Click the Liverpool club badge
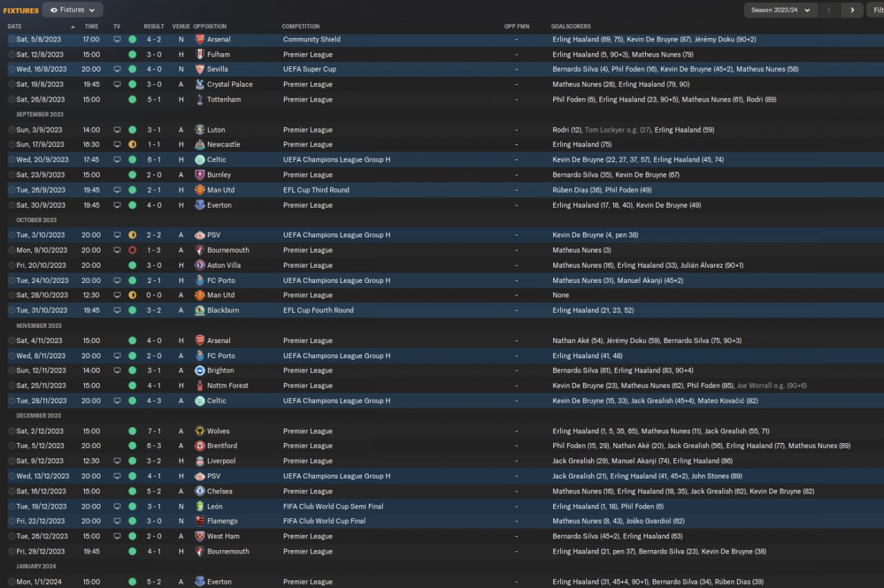 coord(200,461)
